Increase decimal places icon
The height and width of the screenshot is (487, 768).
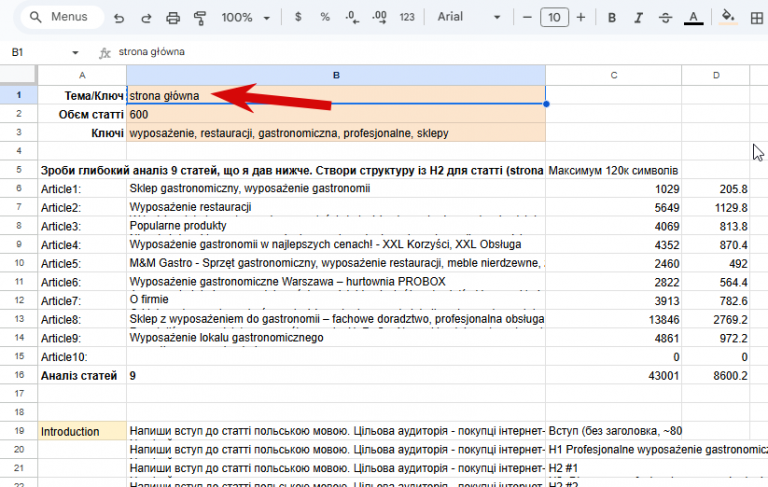click(379, 18)
